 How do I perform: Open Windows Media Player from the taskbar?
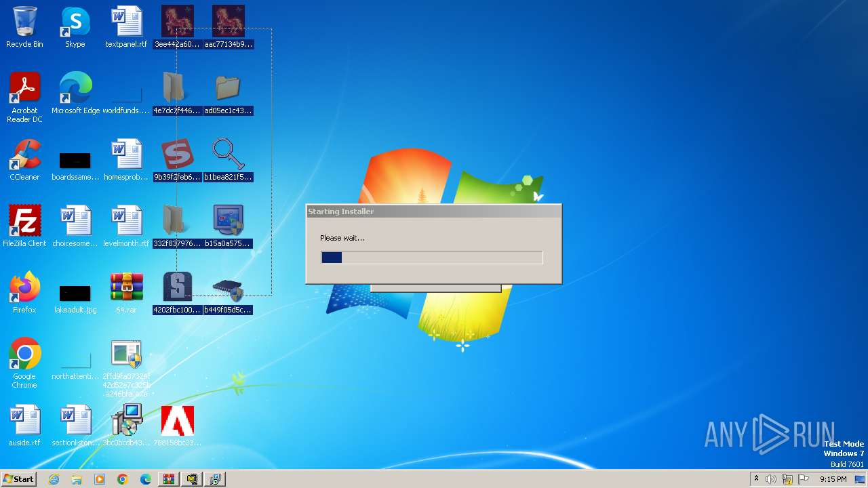click(x=100, y=479)
